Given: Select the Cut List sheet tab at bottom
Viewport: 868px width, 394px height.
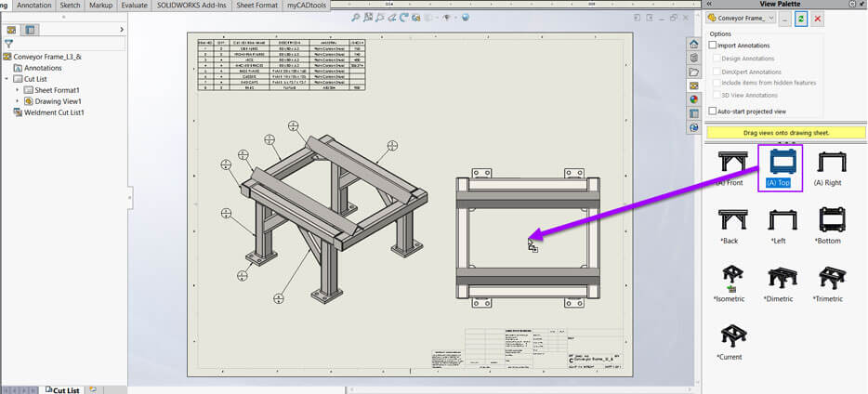Looking at the screenshot, I should (x=62, y=389).
